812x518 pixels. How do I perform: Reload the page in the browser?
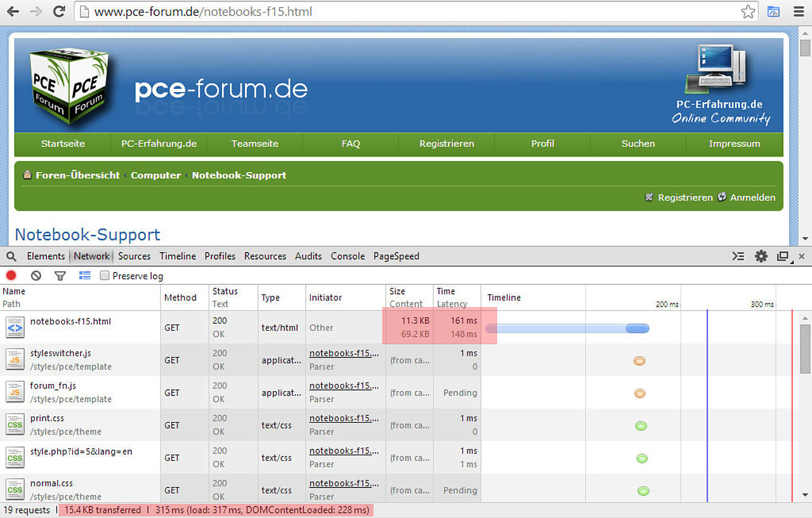(x=59, y=11)
